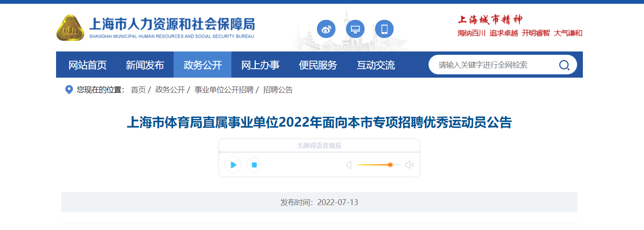Click the location pin icon
The image size is (644, 230).
coord(69,90)
